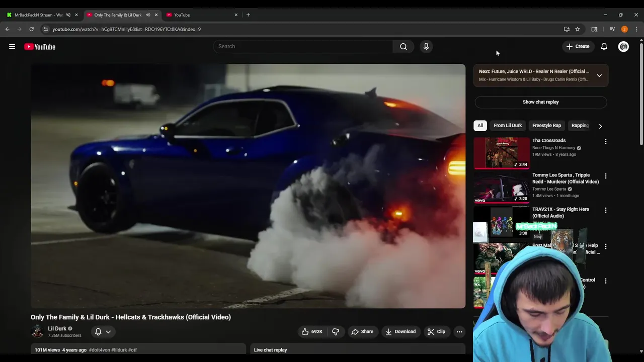The width and height of the screenshot is (644, 362).
Task: Go back with the browser back arrow
Action: click(x=8, y=29)
